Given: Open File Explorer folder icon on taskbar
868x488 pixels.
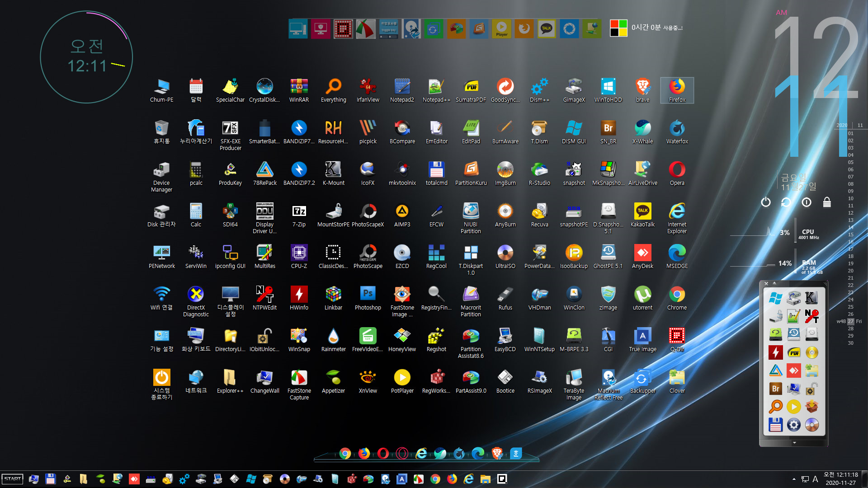Looking at the screenshot, I should pyautogui.click(x=485, y=479).
